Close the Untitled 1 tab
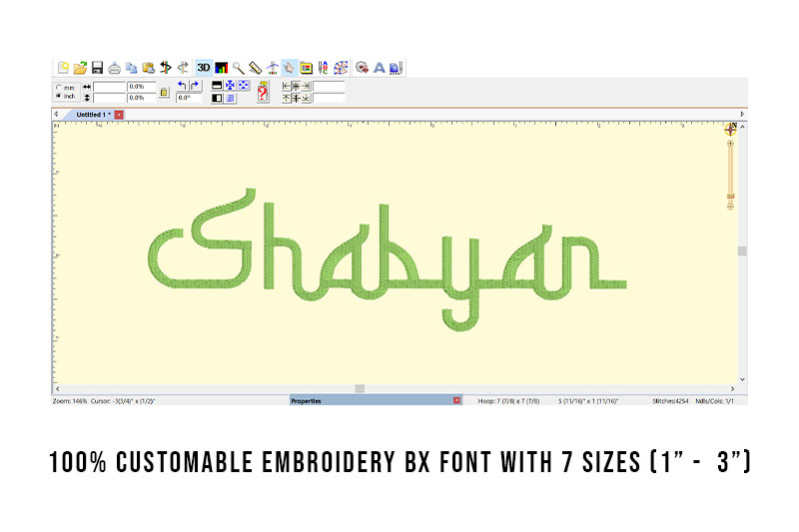The image size is (799, 532). pos(119,115)
